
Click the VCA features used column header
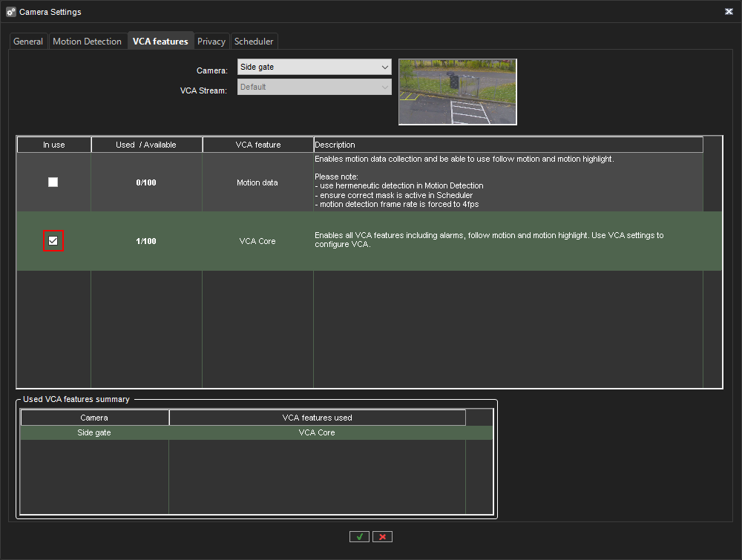(x=317, y=417)
